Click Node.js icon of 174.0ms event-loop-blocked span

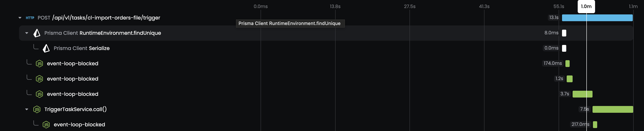pos(39,64)
